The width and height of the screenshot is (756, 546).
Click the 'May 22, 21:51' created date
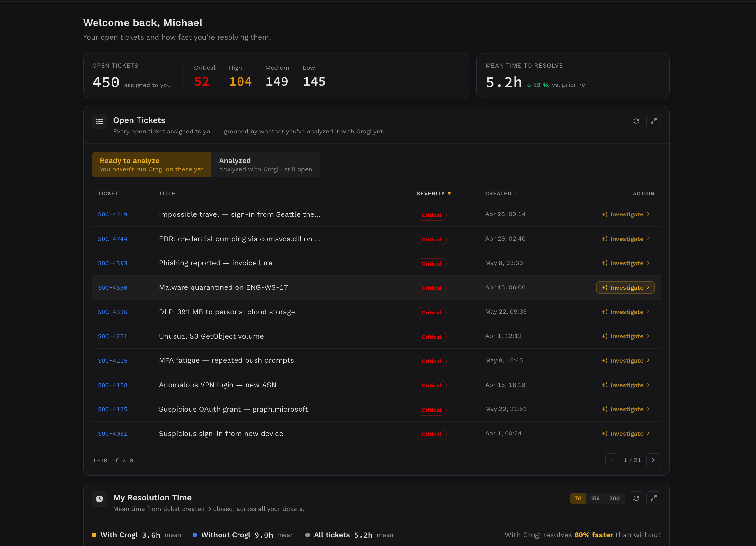[506, 409]
